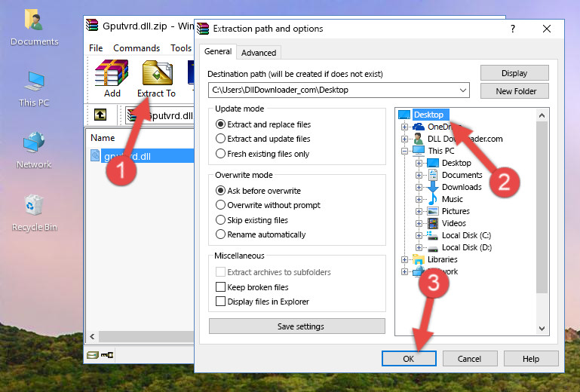The width and height of the screenshot is (580, 392).
Task: Click the Help button
Action: 531,359
